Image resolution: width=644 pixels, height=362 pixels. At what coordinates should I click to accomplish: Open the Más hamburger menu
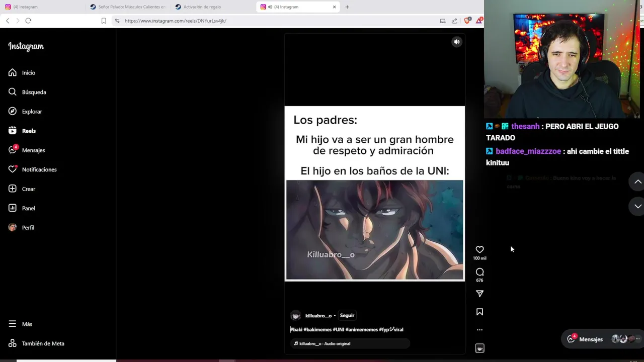pos(20,324)
